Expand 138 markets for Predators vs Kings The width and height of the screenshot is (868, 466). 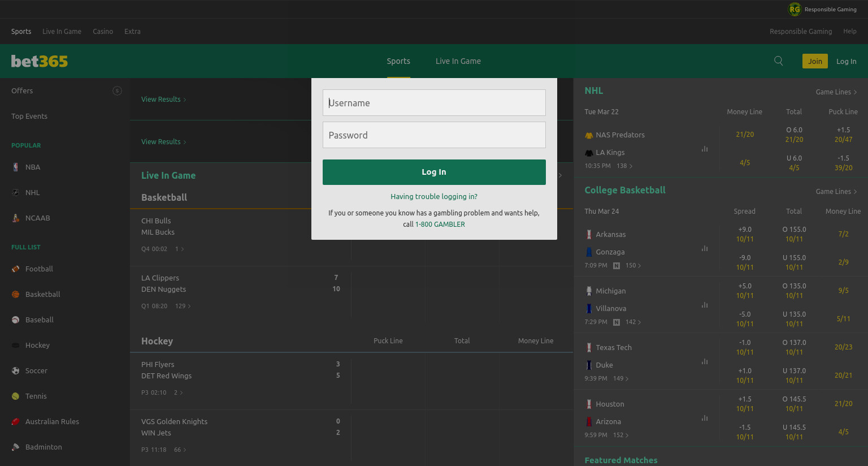pyautogui.click(x=624, y=166)
